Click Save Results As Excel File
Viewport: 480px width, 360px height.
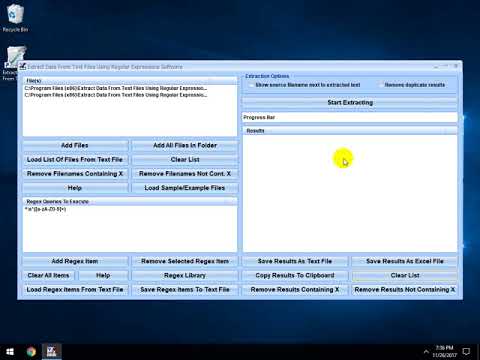(x=405, y=261)
